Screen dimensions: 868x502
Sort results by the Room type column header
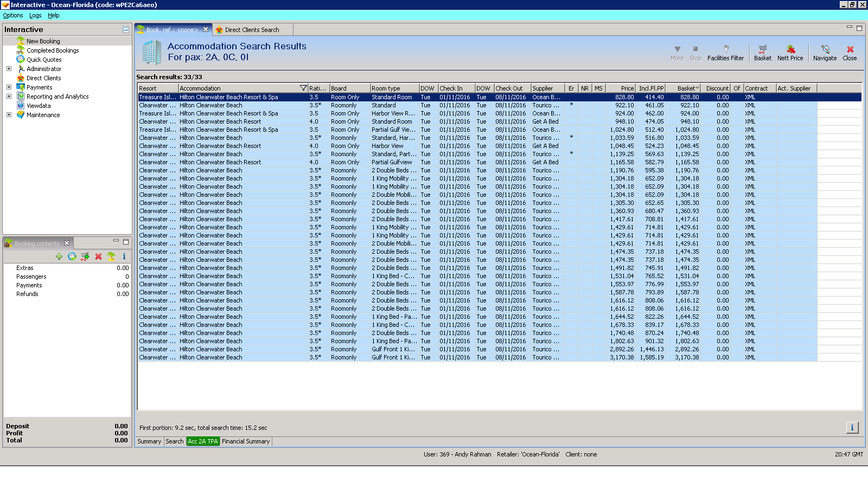pyautogui.click(x=395, y=88)
